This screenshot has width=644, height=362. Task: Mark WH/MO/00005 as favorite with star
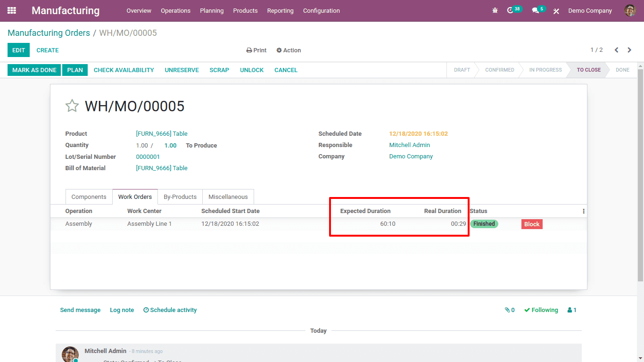pyautogui.click(x=72, y=106)
